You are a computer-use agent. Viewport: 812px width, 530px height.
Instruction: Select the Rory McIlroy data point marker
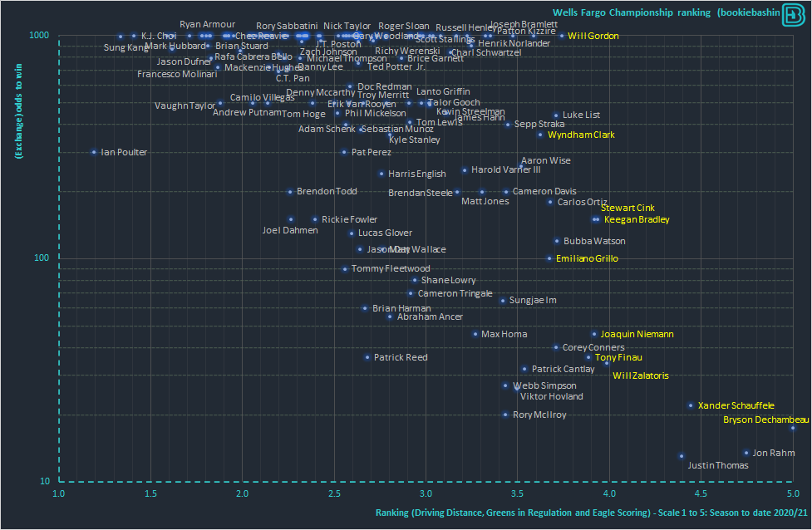coord(505,414)
